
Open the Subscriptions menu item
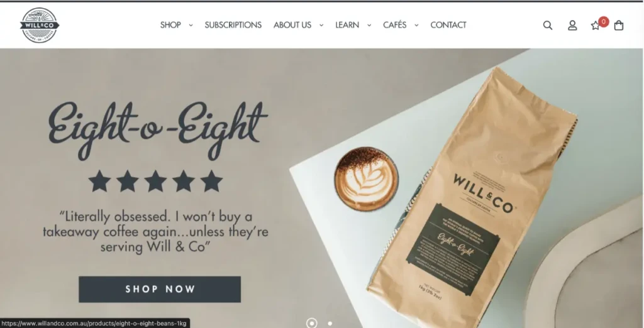233,25
